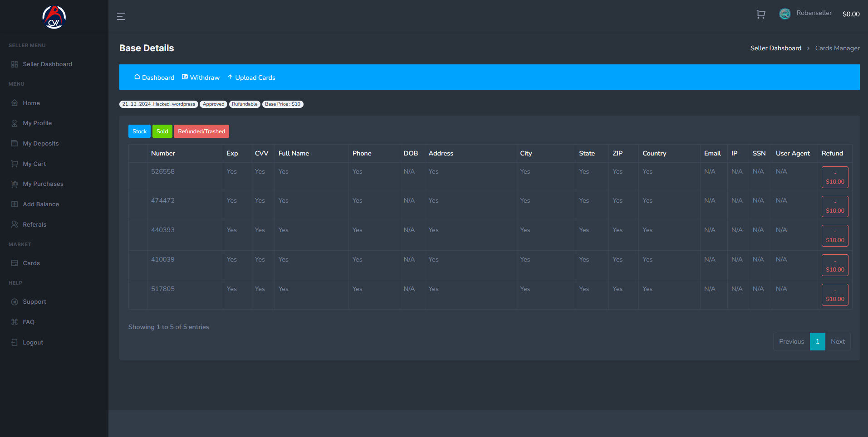
Task: Toggle the sidebar with the hamburger icon
Action: pos(121,16)
